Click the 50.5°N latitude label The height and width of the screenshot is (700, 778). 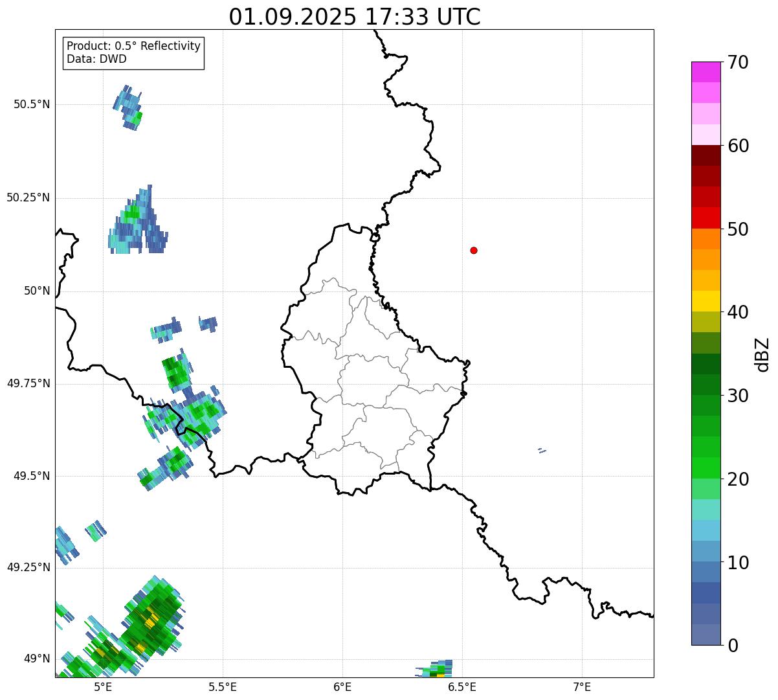coord(32,104)
